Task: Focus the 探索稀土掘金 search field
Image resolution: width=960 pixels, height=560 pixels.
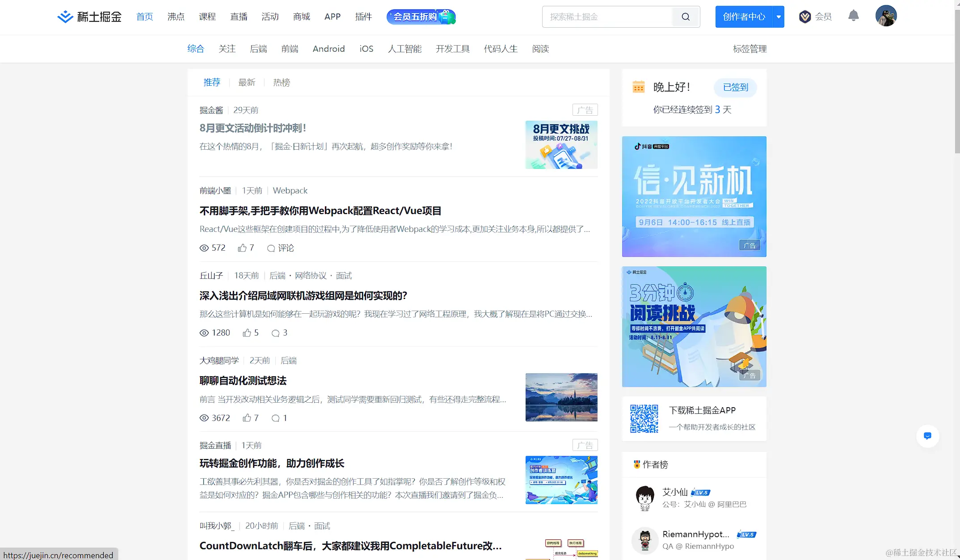Action: pyautogui.click(x=608, y=17)
